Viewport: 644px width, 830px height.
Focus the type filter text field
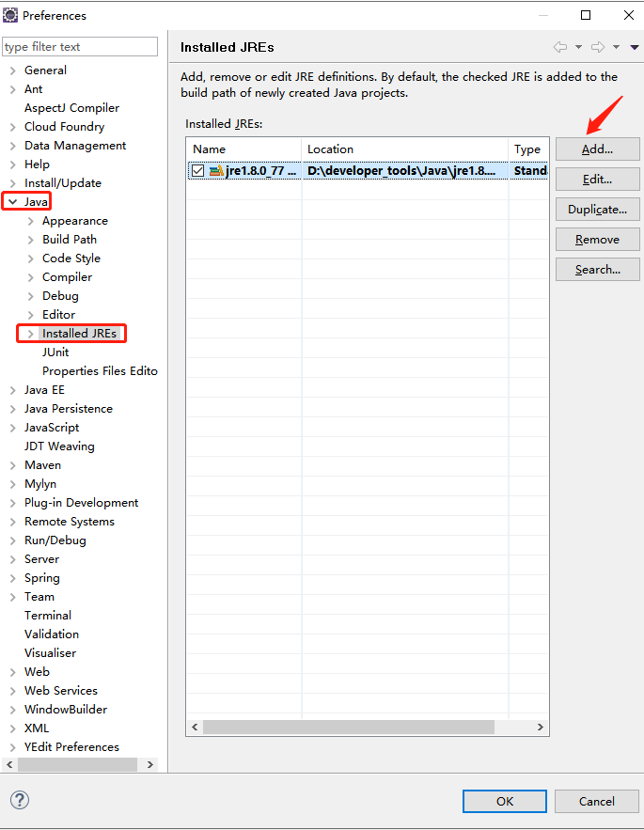pos(80,47)
